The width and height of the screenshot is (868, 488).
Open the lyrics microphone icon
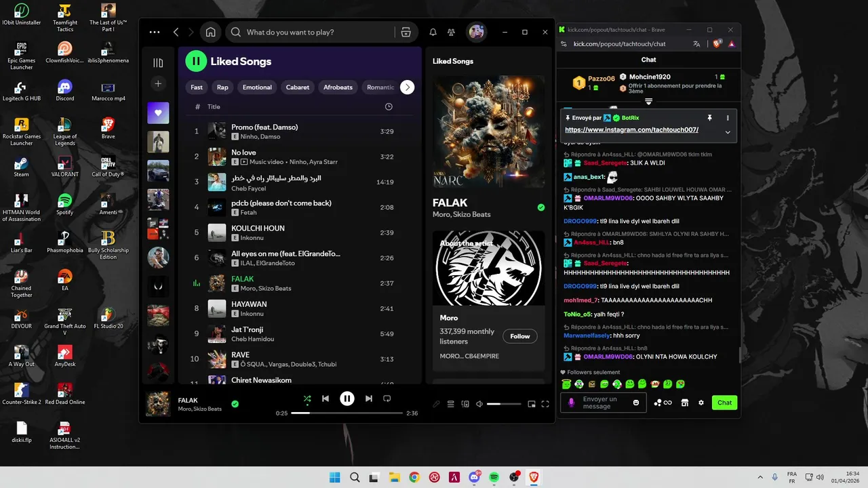coord(437,404)
